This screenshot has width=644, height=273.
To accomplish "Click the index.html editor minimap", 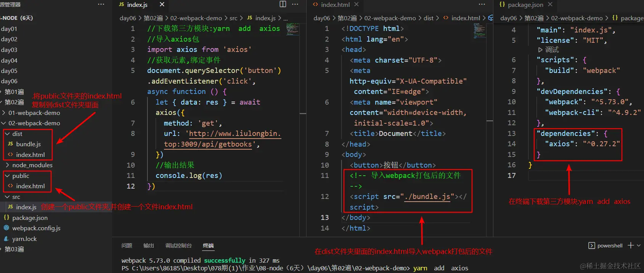I will 480,31.
